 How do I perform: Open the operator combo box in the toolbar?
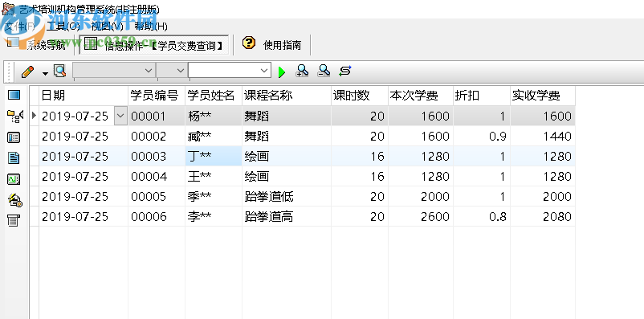(x=172, y=71)
